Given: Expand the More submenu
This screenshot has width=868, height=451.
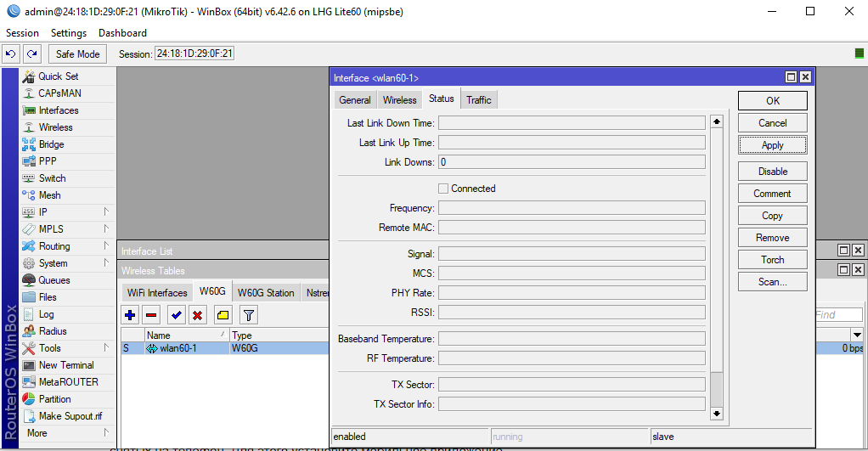Looking at the screenshot, I should coord(105,433).
